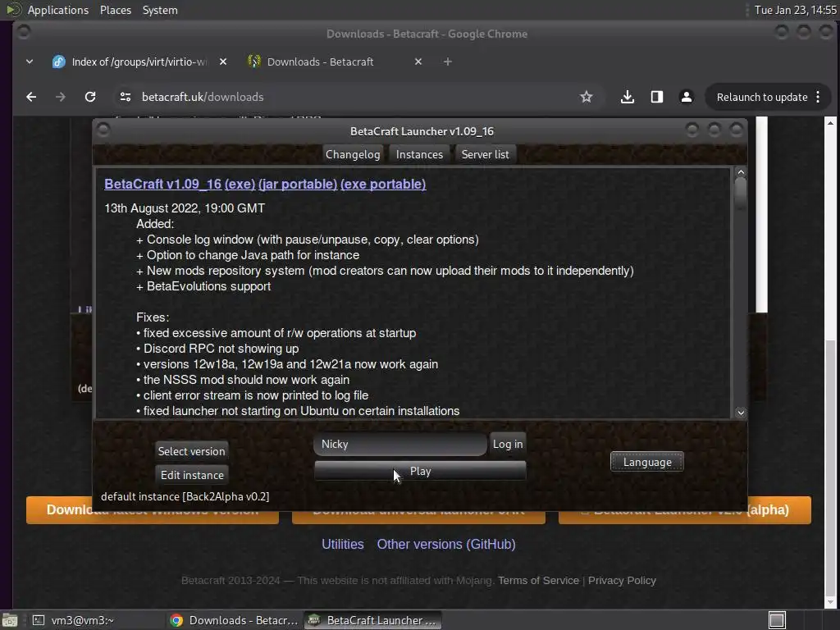
Task: Click the terminal icon in the taskbar
Action: coord(39,620)
